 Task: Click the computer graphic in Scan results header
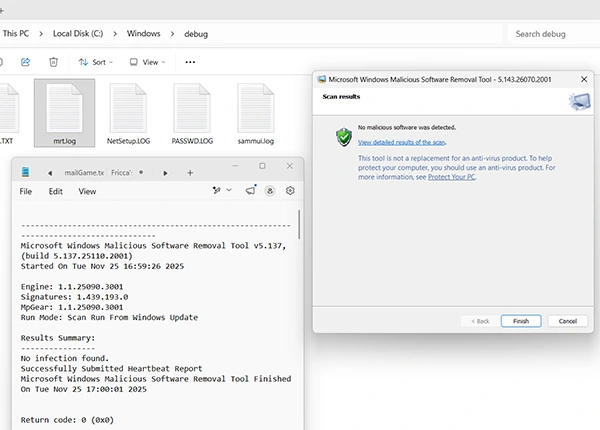point(579,101)
